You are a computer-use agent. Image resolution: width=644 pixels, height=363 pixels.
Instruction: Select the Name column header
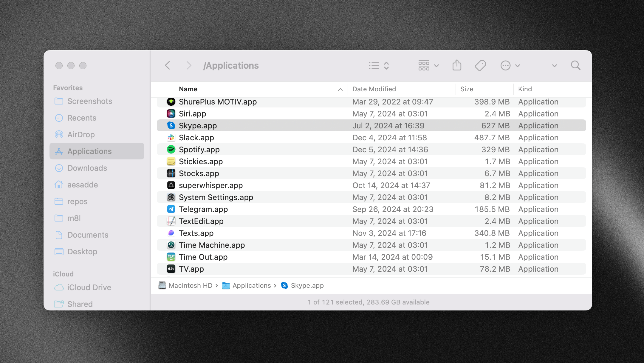[x=188, y=89]
